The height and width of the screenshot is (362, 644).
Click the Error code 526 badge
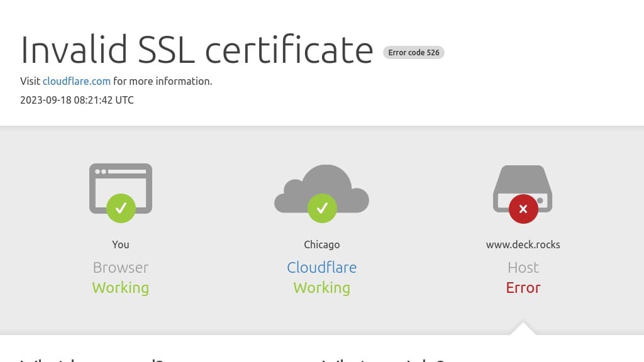(414, 53)
